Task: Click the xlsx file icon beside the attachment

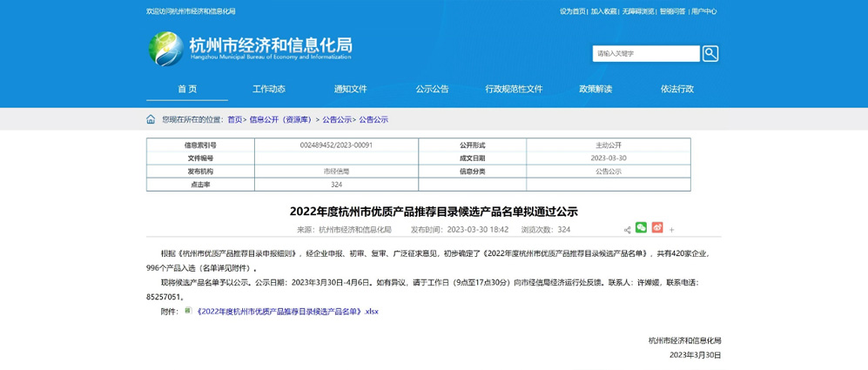Action: click(188, 311)
